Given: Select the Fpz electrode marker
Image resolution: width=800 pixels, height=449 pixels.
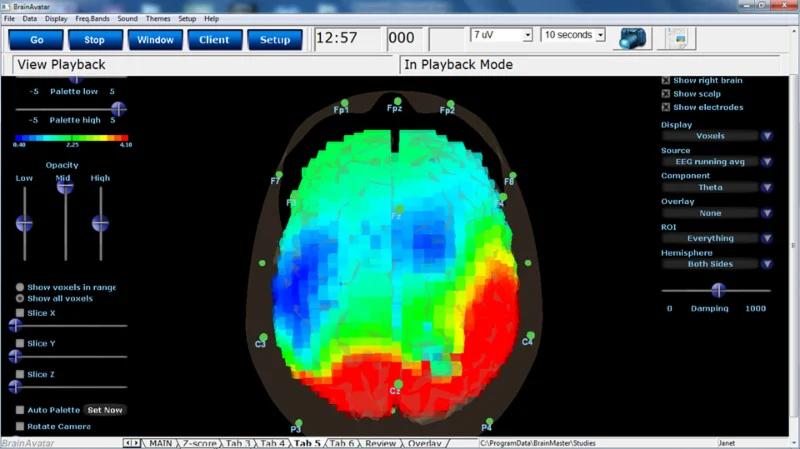Looking at the screenshot, I should [x=397, y=102].
